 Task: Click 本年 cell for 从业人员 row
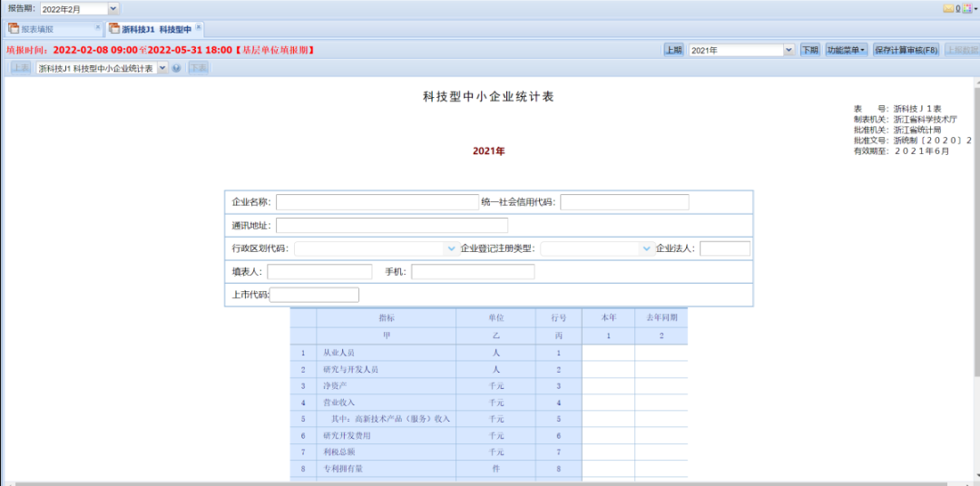[609, 353]
